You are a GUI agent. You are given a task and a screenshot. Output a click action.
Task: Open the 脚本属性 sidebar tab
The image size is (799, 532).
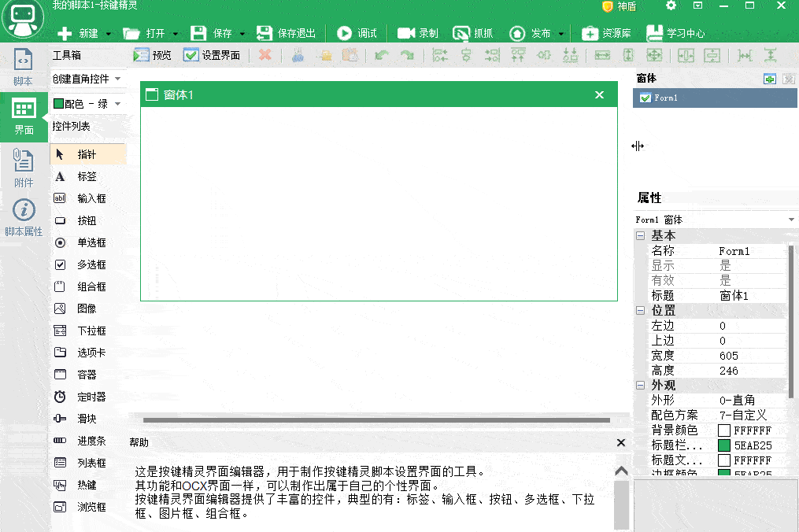coord(24,217)
